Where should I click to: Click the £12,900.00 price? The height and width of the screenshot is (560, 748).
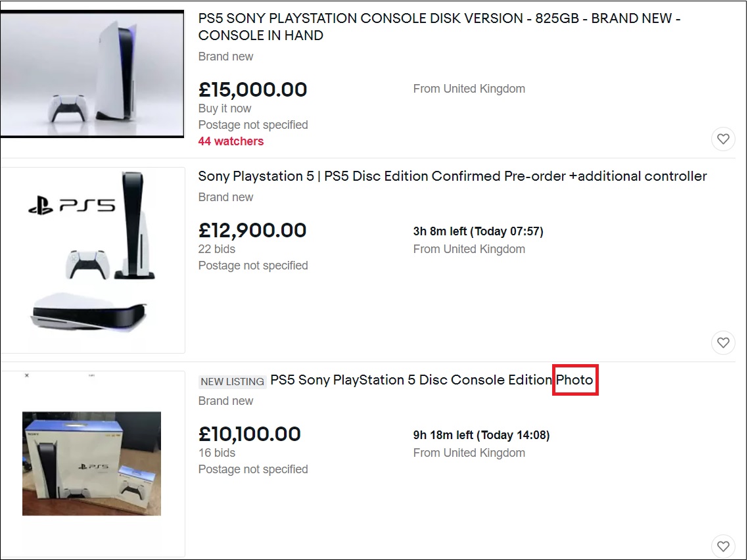click(252, 231)
